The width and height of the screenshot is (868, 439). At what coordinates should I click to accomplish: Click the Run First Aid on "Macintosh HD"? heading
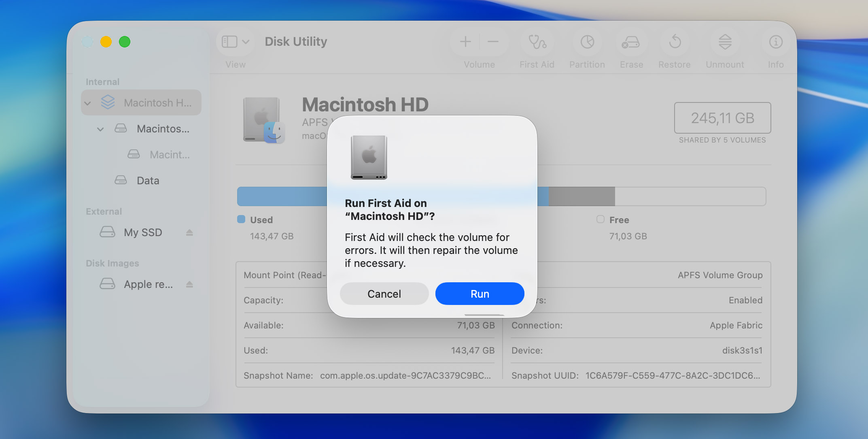(x=390, y=209)
